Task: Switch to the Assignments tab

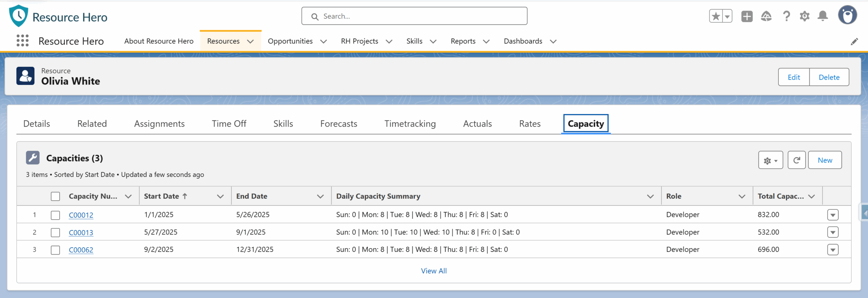Action: point(159,124)
